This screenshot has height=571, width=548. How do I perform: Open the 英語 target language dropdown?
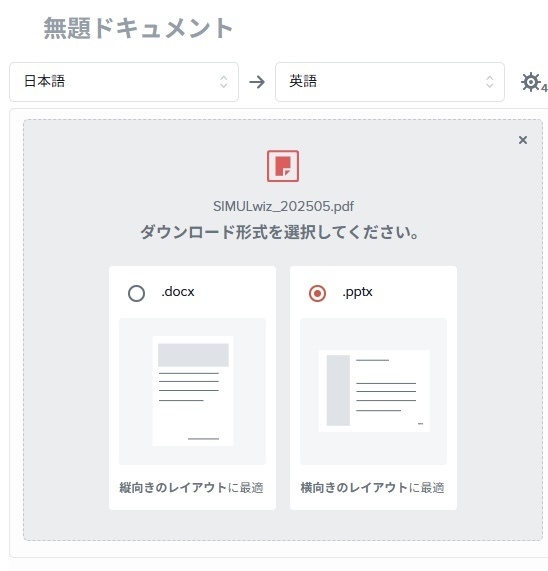coord(390,82)
